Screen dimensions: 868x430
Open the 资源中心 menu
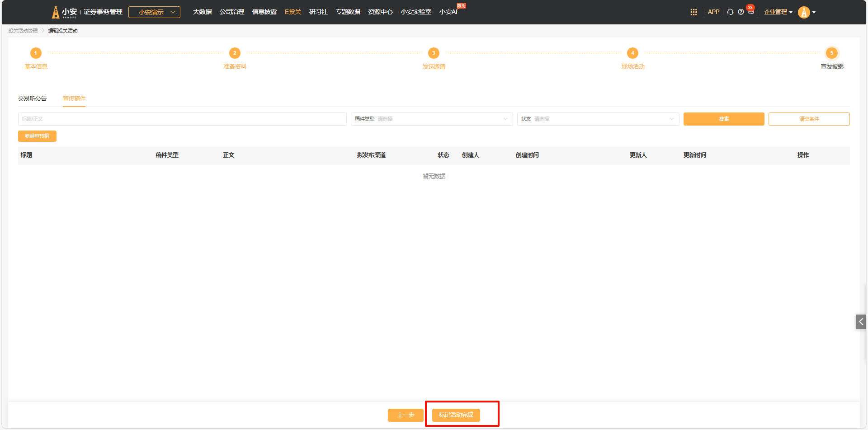tap(380, 12)
